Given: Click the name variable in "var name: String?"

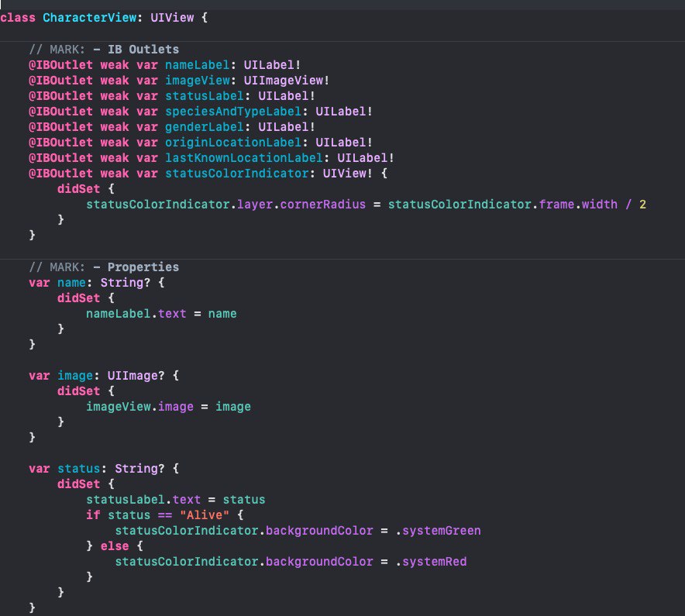Looking at the screenshot, I should tap(71, 283).
